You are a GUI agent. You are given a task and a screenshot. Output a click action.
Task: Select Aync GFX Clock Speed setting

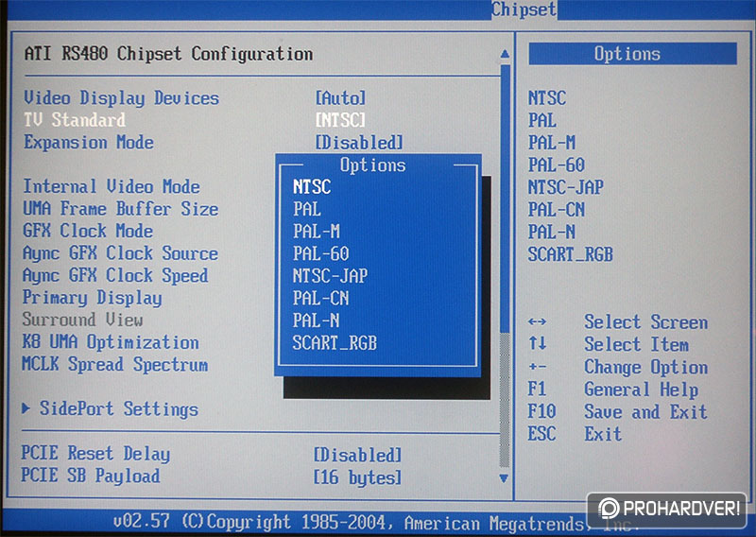[115, 275]
